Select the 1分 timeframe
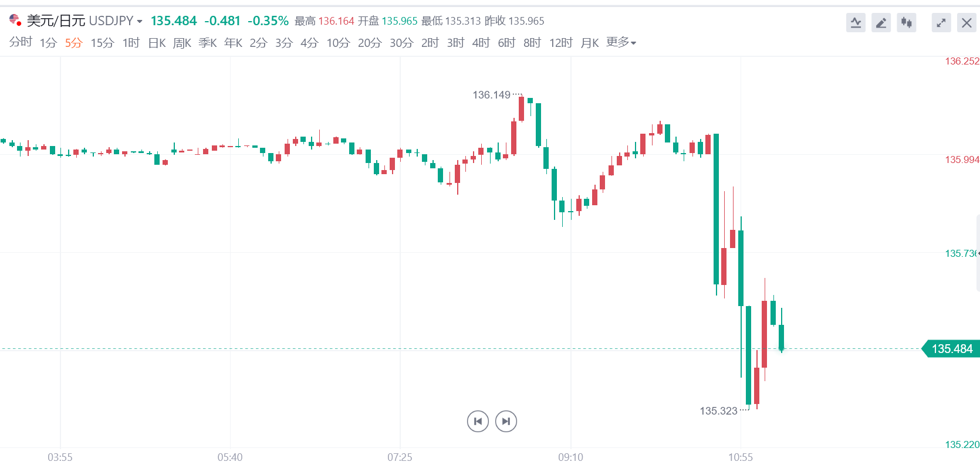 click(48, 43)
